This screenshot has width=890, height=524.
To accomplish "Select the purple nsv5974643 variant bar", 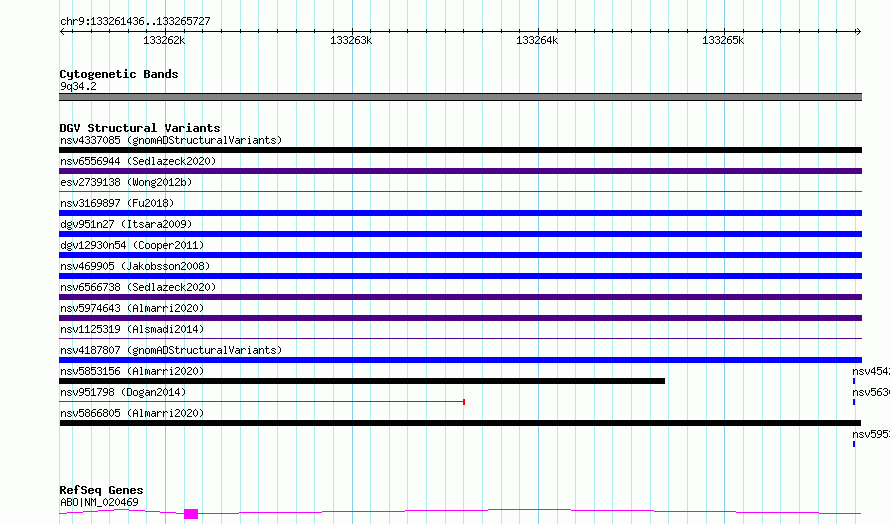I will click(x=460, y=318).
